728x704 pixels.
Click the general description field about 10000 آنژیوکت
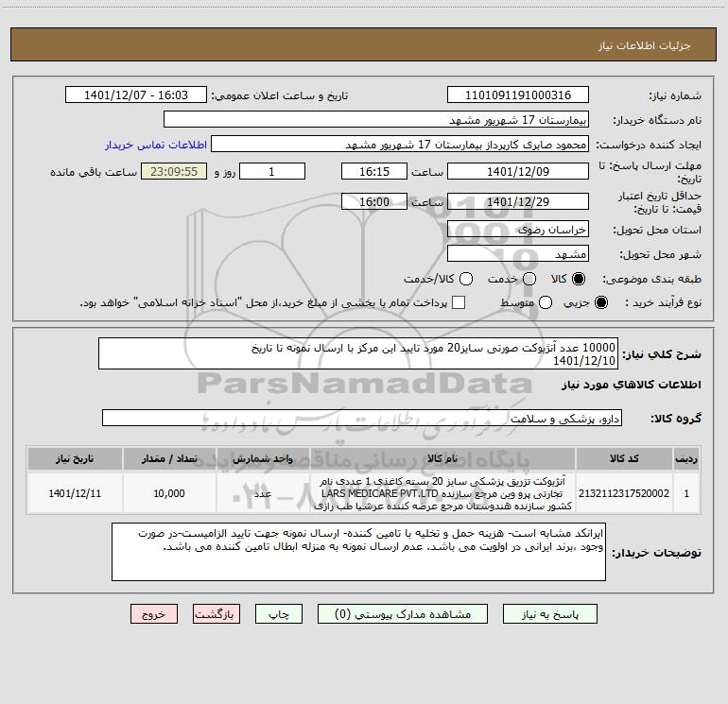[x=358, y=353]
